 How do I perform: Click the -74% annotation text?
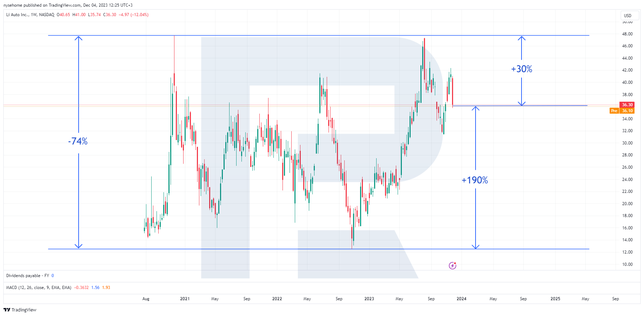(x=78, y=141)
